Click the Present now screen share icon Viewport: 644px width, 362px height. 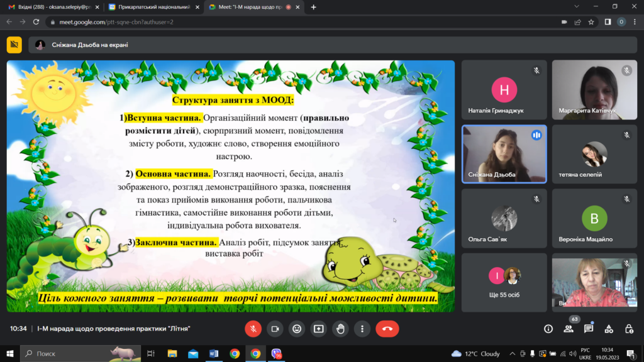coord(319,329)
